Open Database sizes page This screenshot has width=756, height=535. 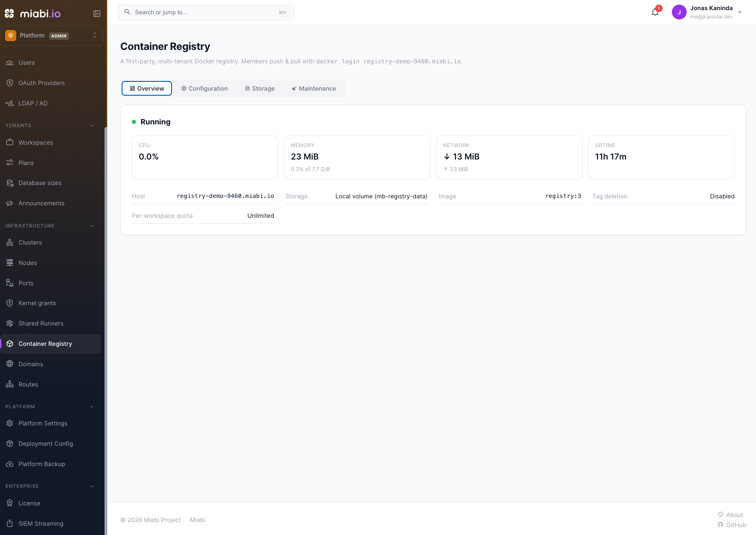tap(51, 183)
